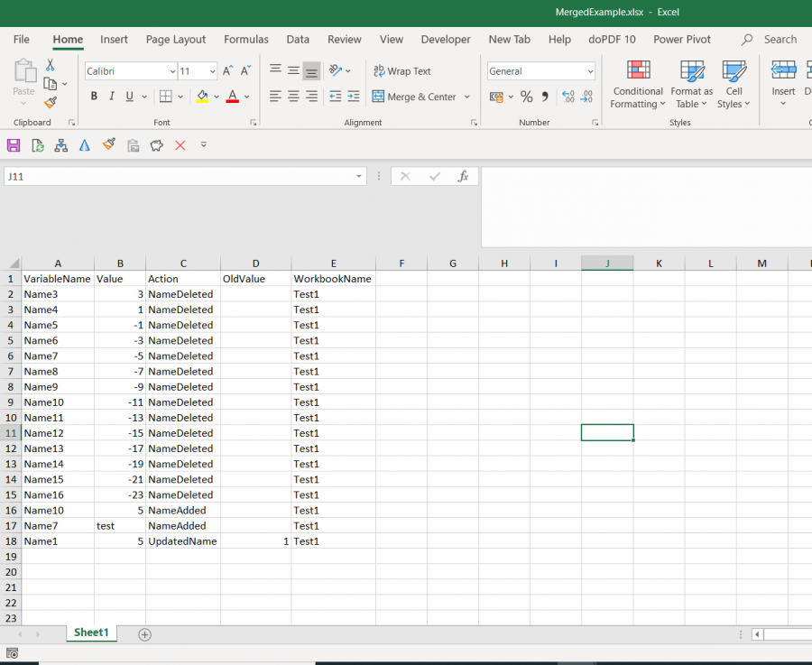Click the Insert Function fx icon

tap(463, 177)
